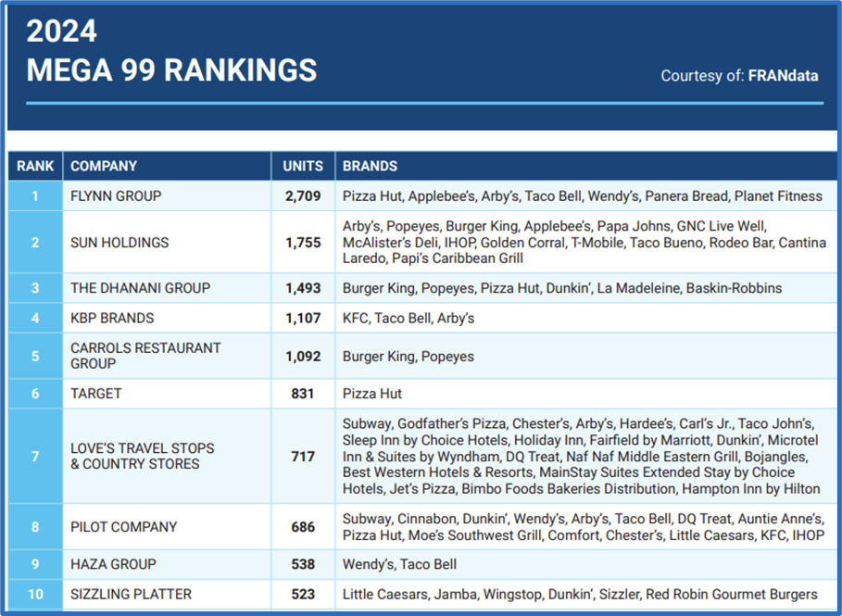Viewport: 842px width, 616px height.
Task: Click rank number 8 cell
Action: click(x=35, y=527)
